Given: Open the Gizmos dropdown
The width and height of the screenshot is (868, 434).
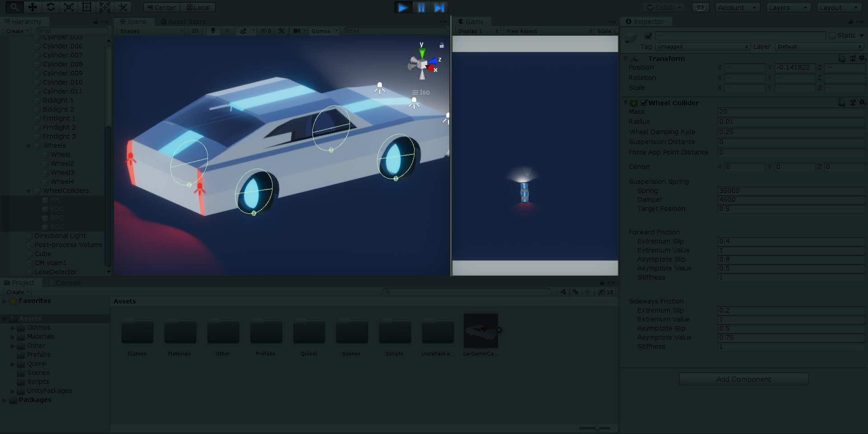Looking at the screenshot, I should point(324,31).
